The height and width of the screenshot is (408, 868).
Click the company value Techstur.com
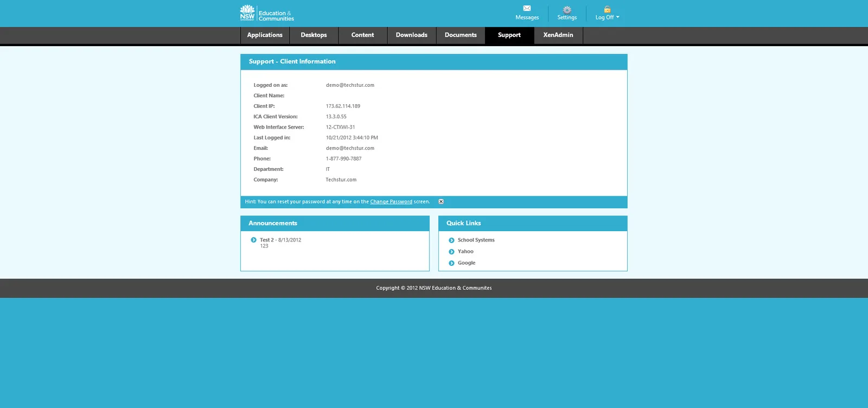(x=341, y=180)
